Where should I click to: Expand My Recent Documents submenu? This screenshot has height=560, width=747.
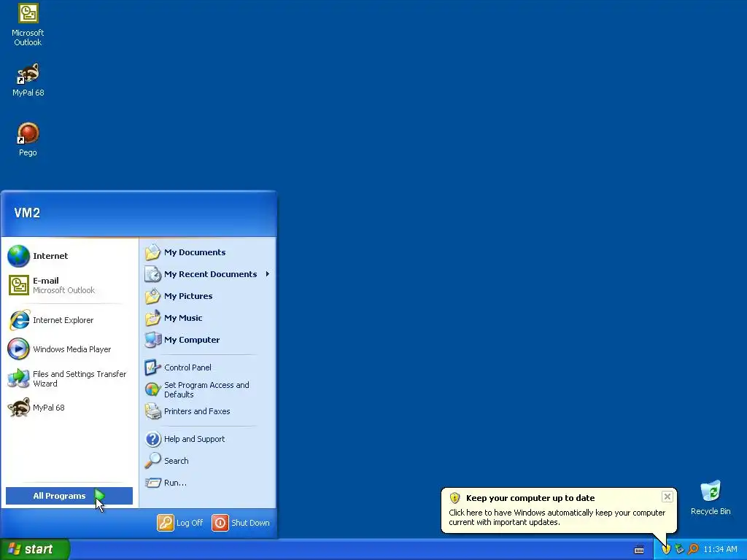point(208,274)
